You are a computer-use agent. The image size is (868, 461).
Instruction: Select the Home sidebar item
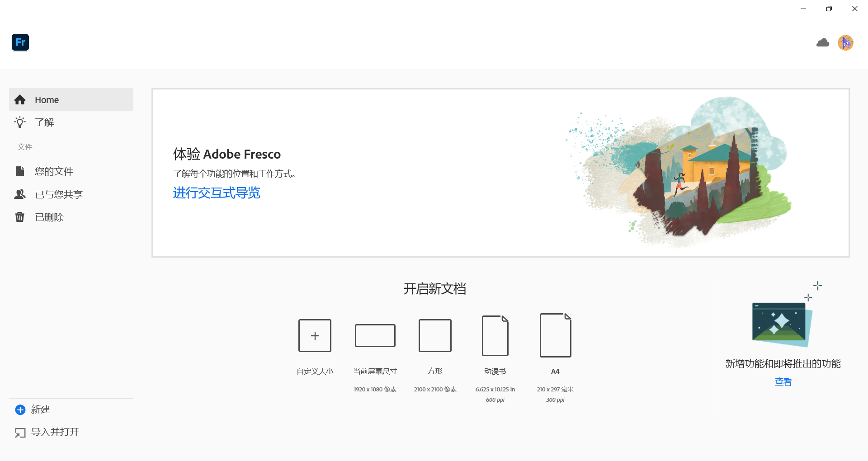[71, 99]
